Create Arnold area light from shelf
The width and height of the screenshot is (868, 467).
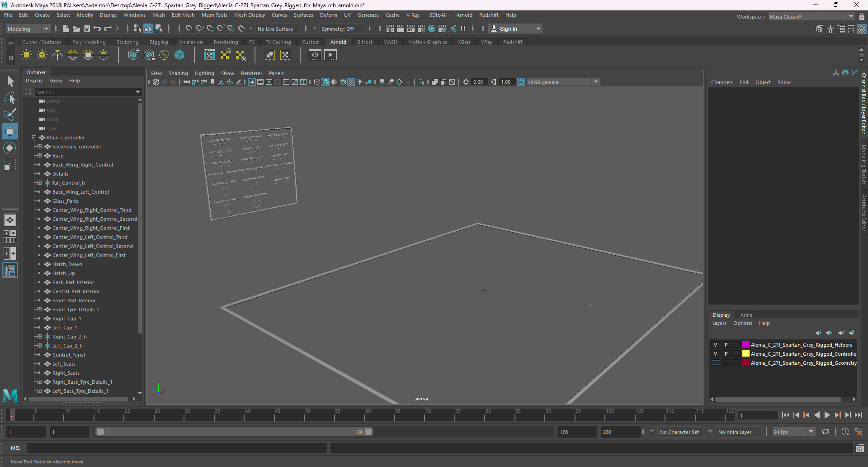tap(27, 55)
